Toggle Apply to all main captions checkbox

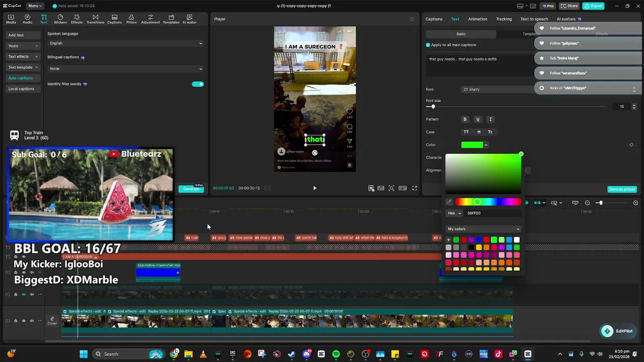coord(428,45)
